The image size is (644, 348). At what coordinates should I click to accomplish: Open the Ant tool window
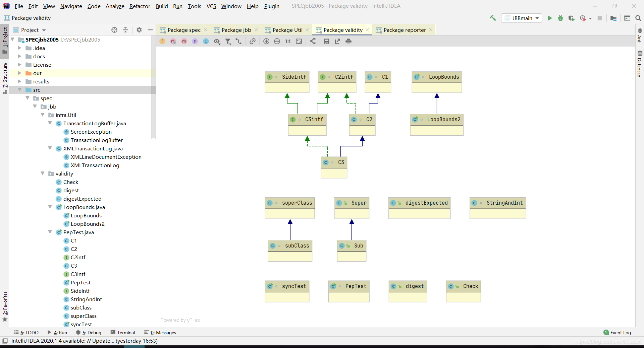coord(640,36)
